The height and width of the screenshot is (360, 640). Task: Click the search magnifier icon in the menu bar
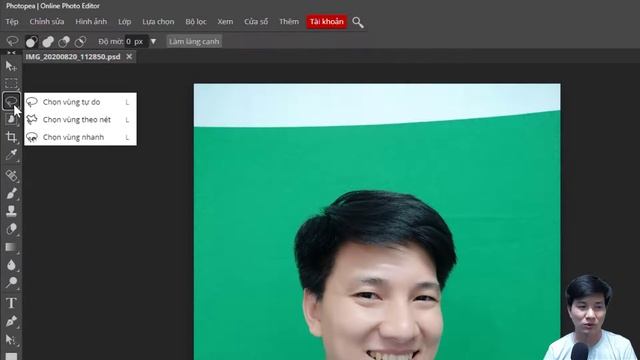coord(358,22)
